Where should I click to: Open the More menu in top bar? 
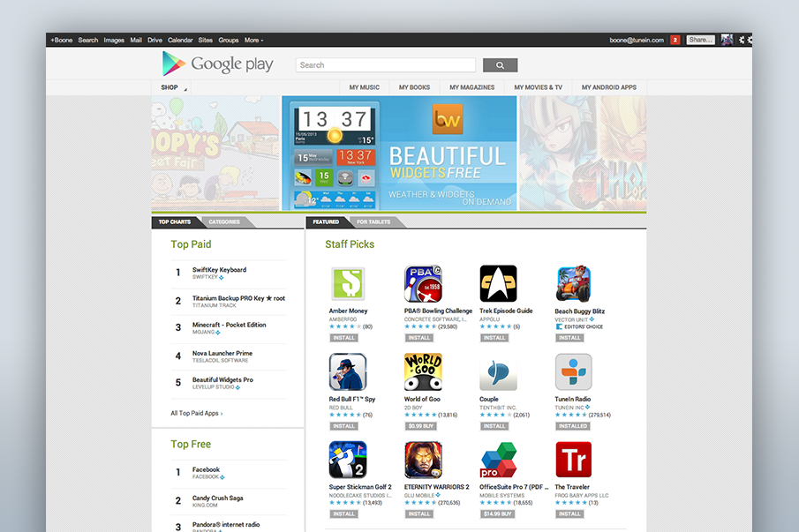pos(253,41)
